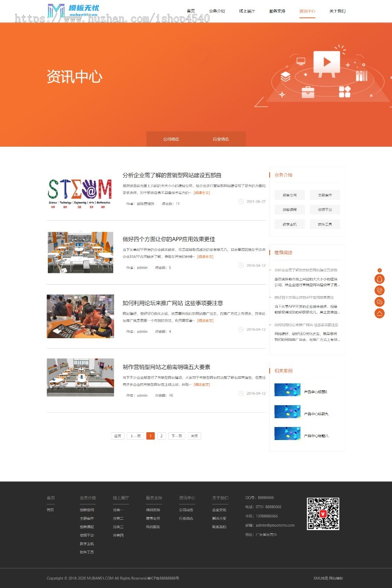This screenshot has width=392, height=588.
Task: Click footer ICP record number link
Action: 163,578
